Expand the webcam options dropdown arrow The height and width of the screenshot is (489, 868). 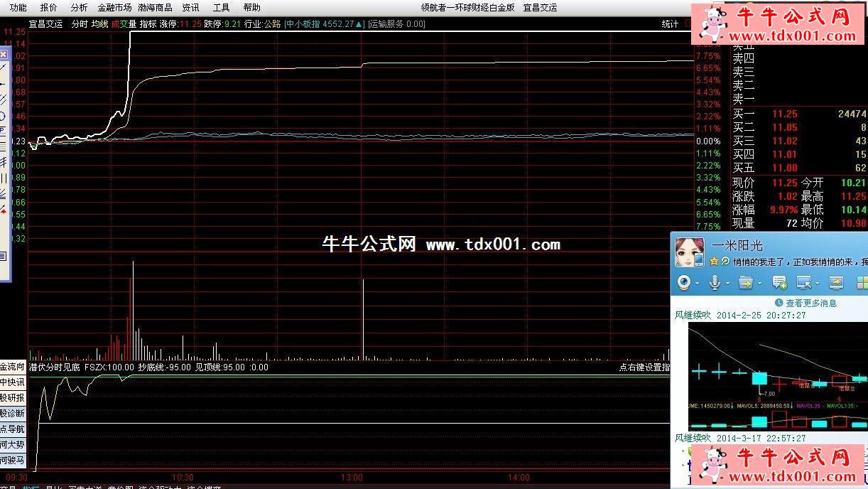click(x=698, y=283)
